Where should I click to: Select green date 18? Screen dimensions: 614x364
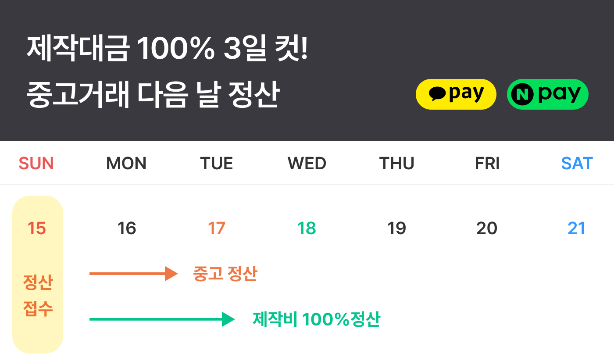click(x=307, y=228)
